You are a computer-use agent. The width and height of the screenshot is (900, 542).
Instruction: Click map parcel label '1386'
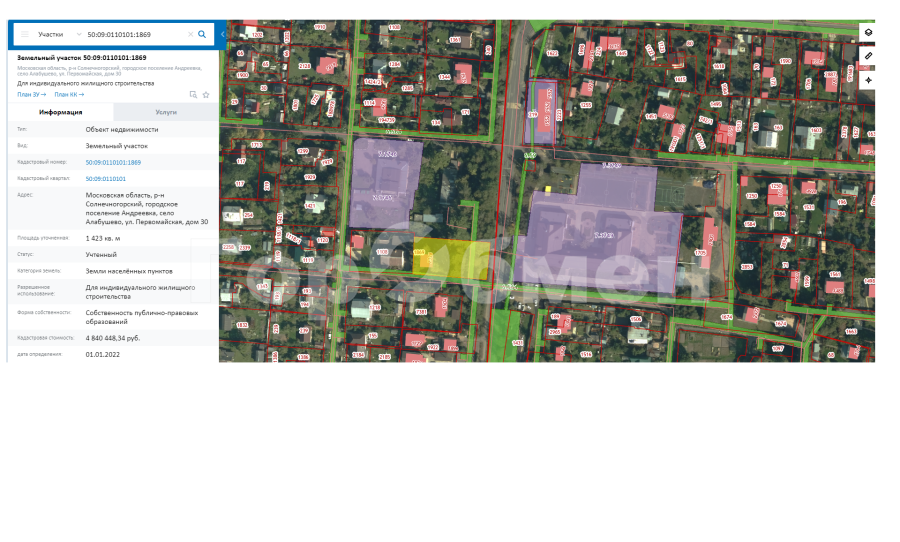[303, 357]
